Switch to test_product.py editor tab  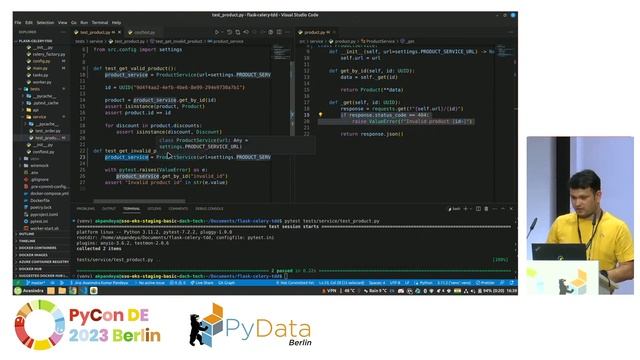(95, 32)
